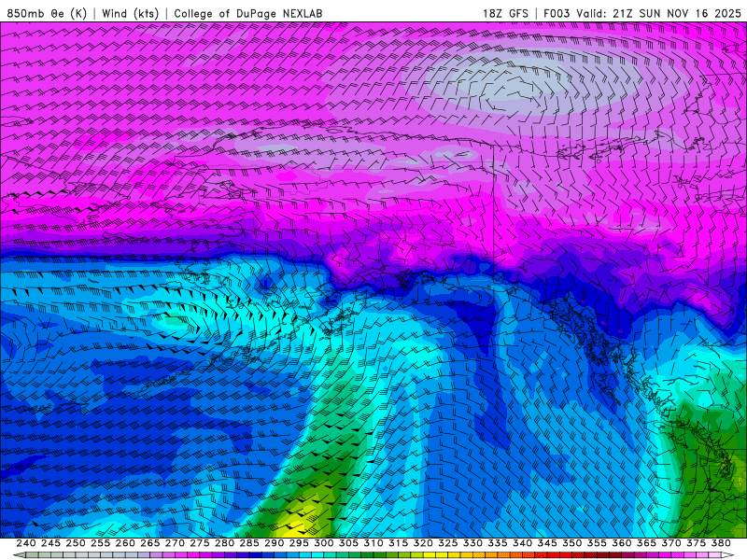Click the 255 color scale label
The image size is (747, 560).
(100, 543)
